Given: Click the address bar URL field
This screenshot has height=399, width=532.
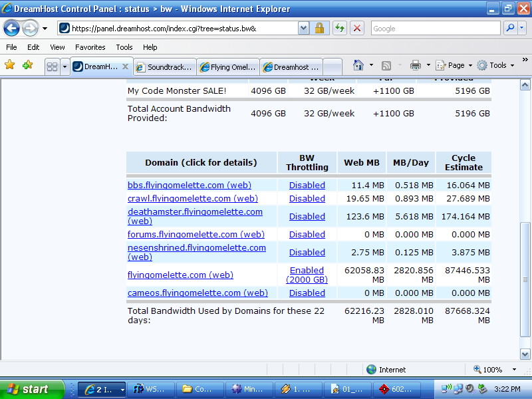Looking at the screenshot, I should 178,29.
